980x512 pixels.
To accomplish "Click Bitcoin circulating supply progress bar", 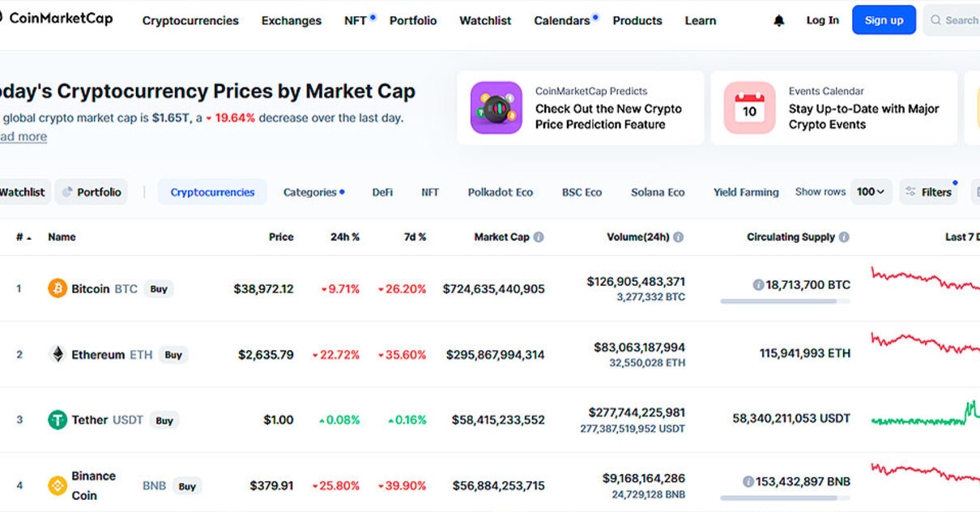I will click(784, 301).
